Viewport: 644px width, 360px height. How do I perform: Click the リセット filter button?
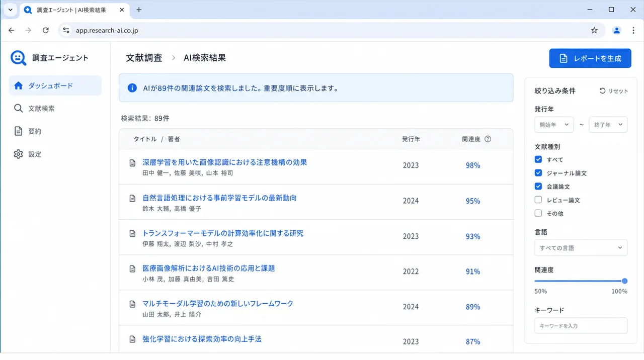(x=614, y=91)
